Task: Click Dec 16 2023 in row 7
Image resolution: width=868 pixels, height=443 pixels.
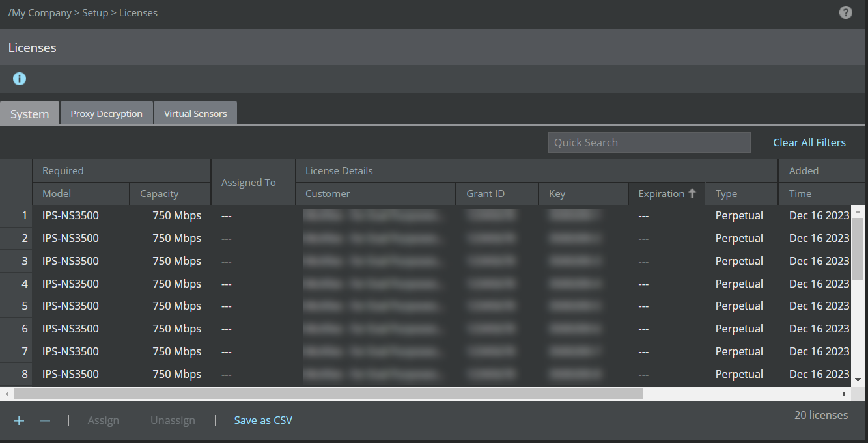Action: coord(819,351)
